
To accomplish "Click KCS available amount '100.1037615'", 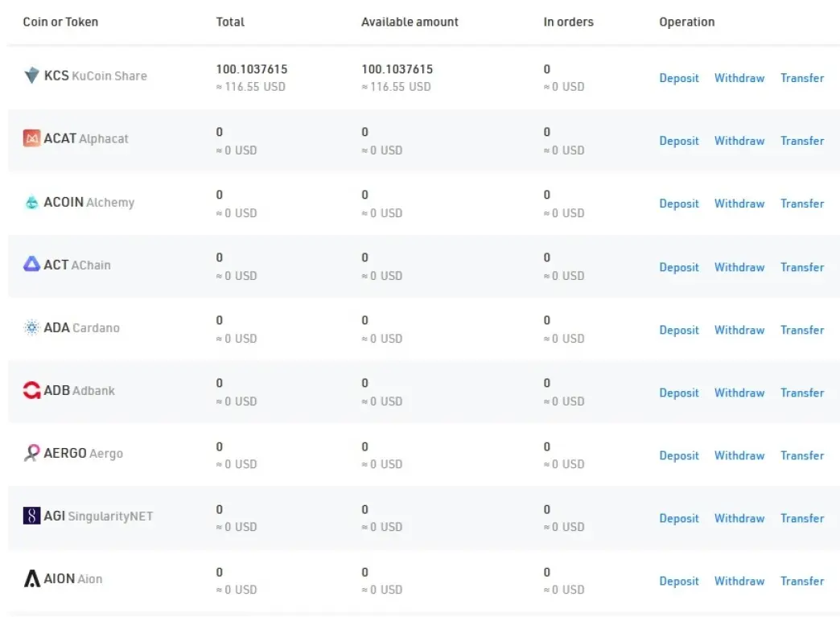I will 397,69.
